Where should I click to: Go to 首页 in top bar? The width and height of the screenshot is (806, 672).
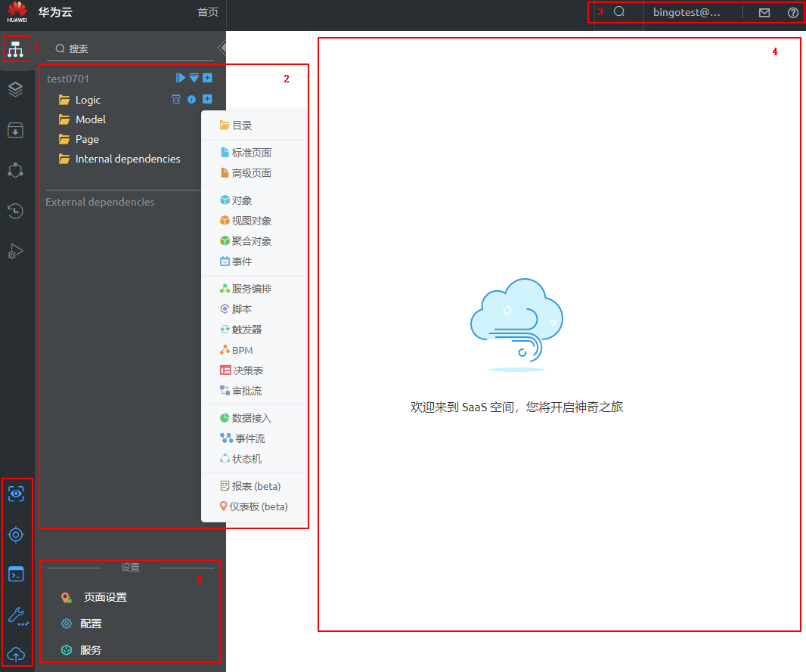208,12
